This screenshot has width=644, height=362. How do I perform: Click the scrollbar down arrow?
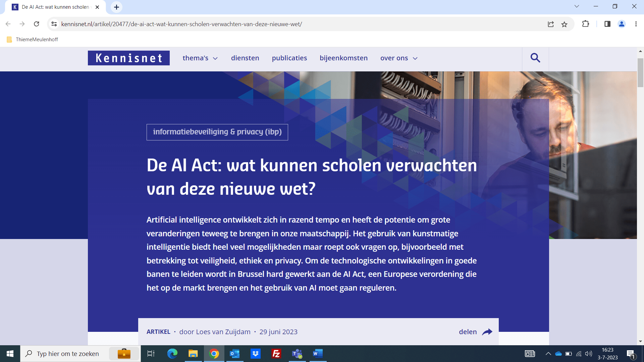point(640,342)
